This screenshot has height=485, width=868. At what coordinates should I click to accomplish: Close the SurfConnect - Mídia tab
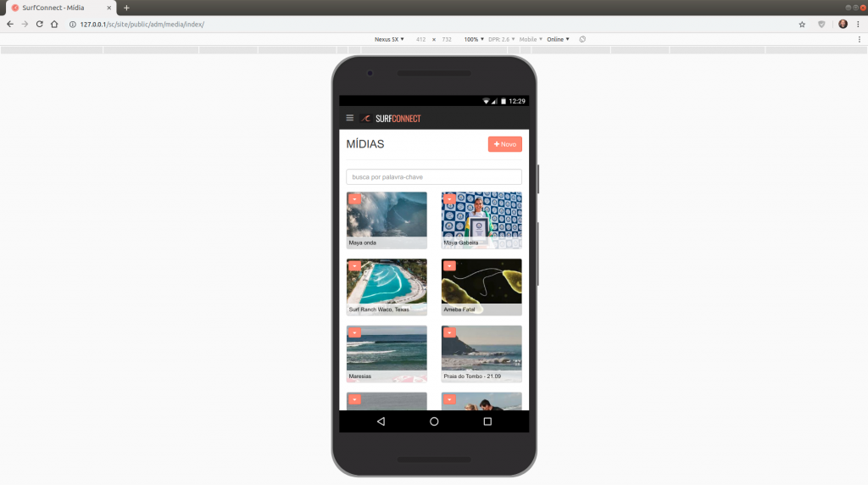(x=109, y=8)
